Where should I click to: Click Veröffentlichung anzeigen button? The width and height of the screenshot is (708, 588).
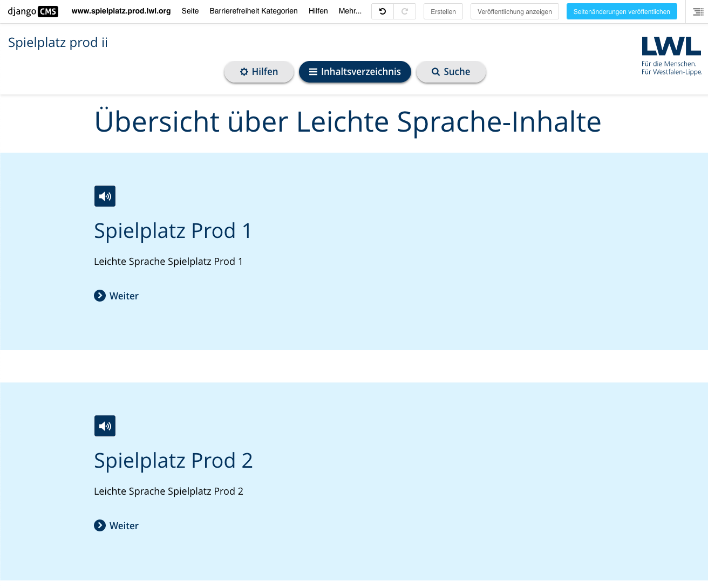click(x=514, y=11)
